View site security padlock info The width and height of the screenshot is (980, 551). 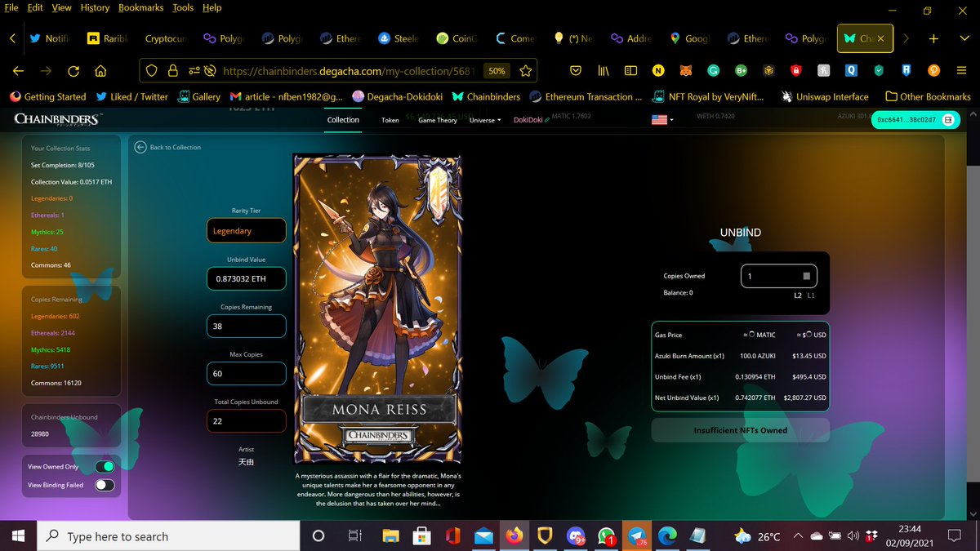(x=172, y=71)
